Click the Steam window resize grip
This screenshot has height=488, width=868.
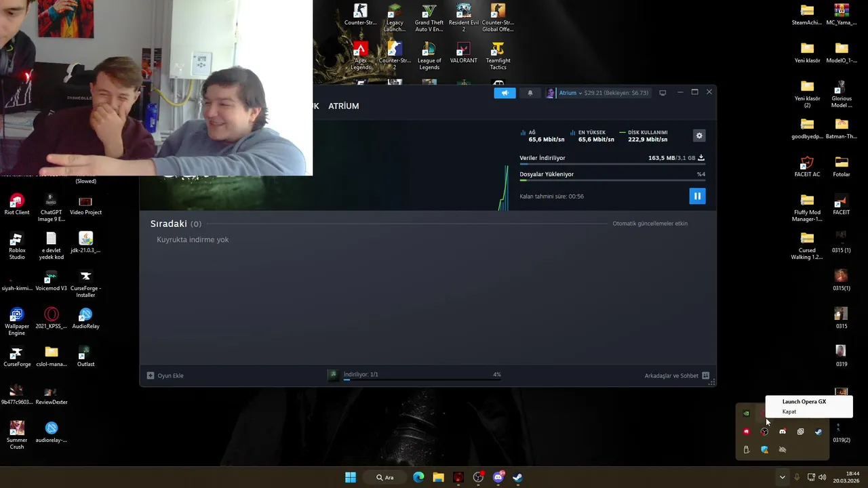[711, 383]
